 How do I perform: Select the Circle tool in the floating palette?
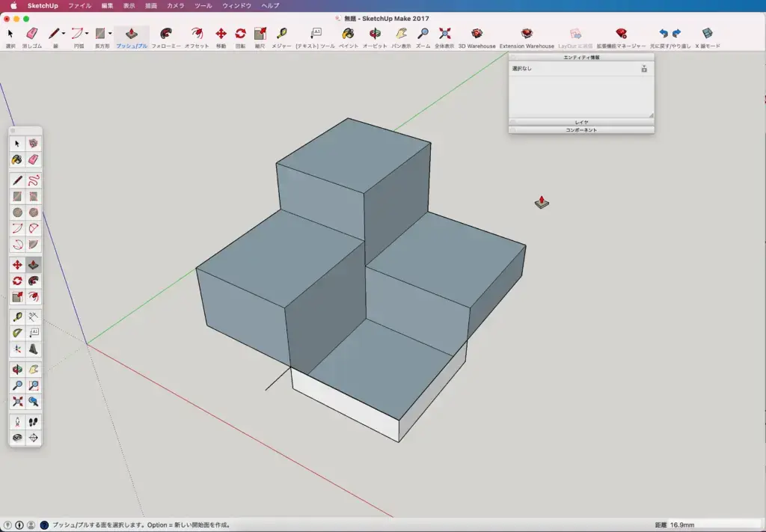click(18, 213)
